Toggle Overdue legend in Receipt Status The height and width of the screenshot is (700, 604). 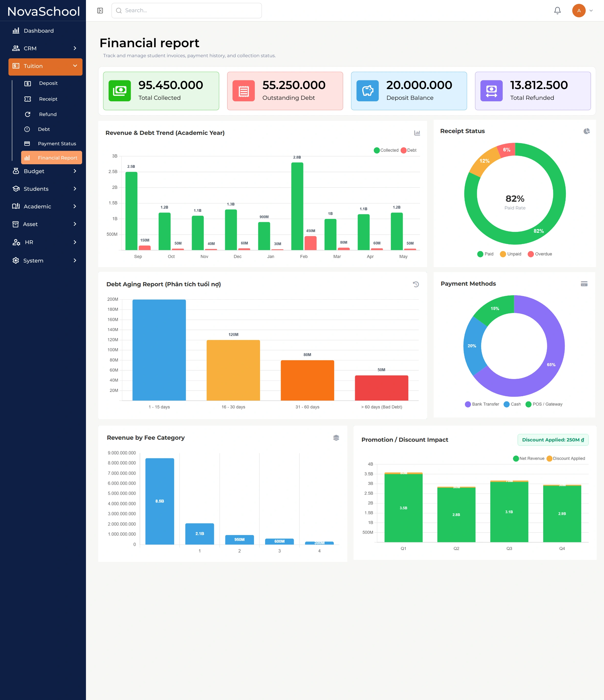pyautogui.click(x=540, y=254)
